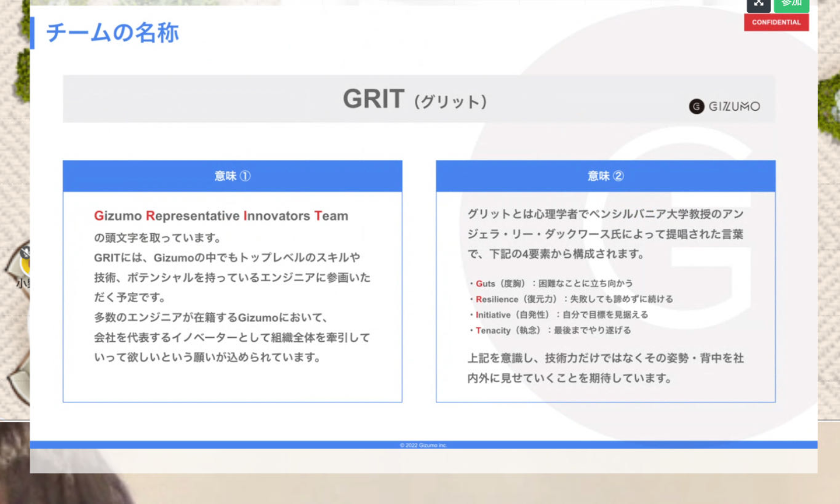
Task: Click the red CONFIDENTIAL badge
Action: point(776,22)
